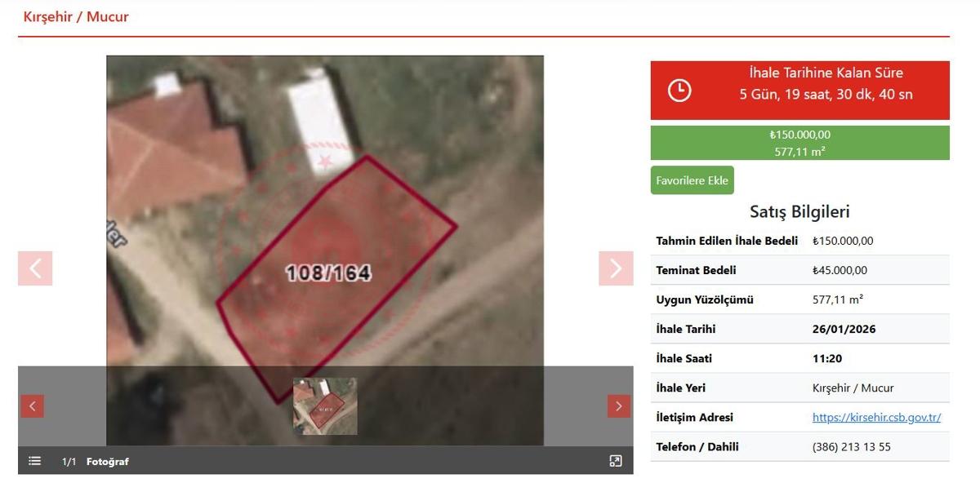980x483 pixels.
Task: Click the 1/1 photo counter
Action: [69, 462]
